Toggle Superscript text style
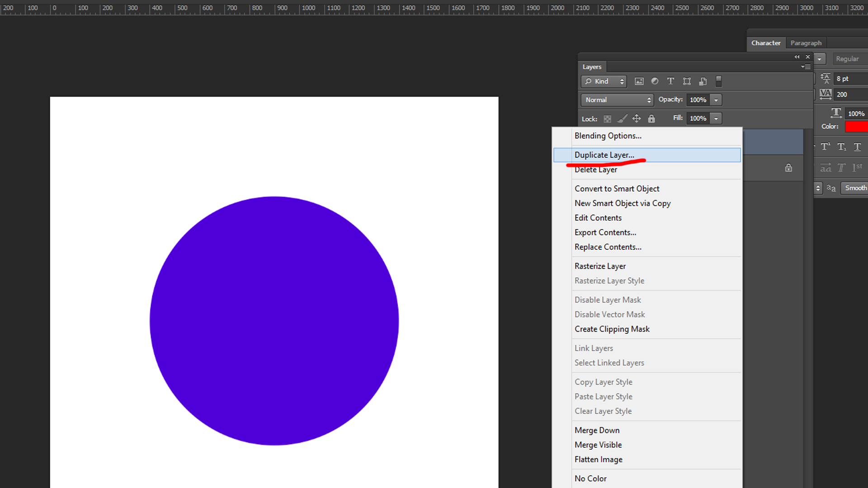The image size is (868, 488). pyautogui.click(x=826, y=146)
